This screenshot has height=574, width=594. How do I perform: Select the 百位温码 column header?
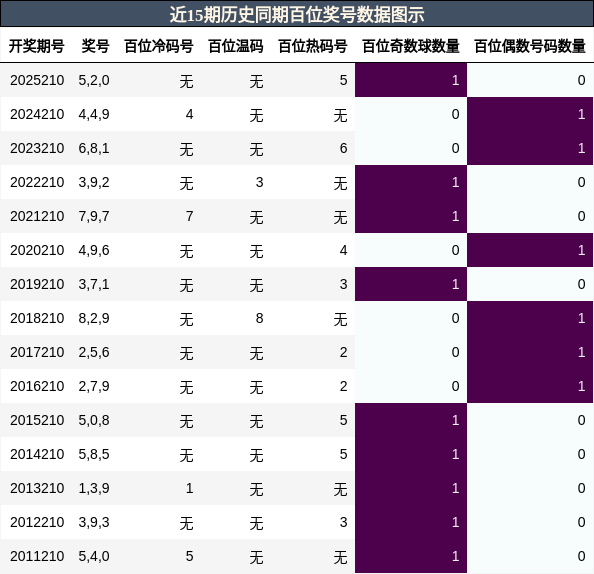236,46
